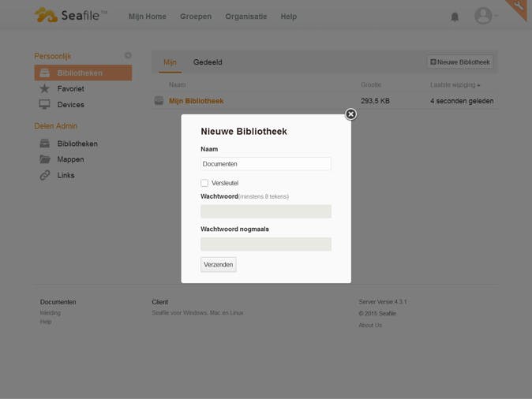
Task: Switch to the Mijn tab
Action: 170,62
